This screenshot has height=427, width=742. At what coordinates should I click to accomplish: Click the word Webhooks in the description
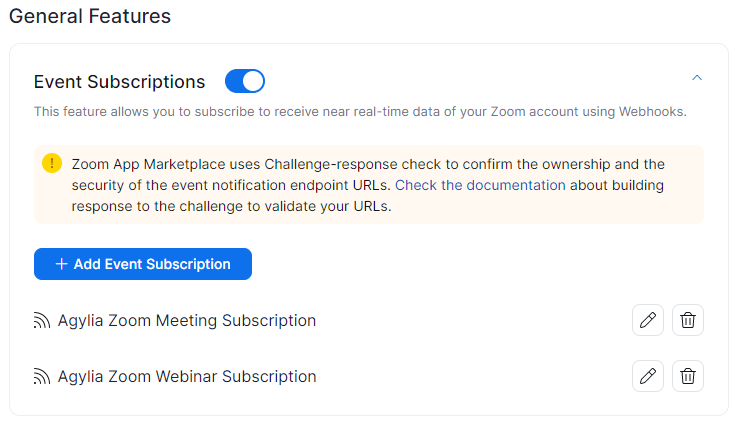[652, 112]
